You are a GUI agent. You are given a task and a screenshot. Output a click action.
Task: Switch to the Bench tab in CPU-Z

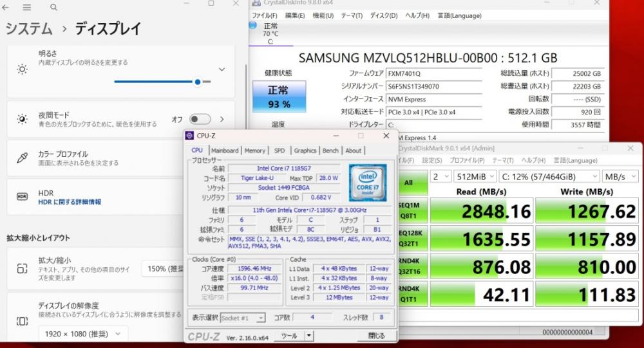(330, 151)
